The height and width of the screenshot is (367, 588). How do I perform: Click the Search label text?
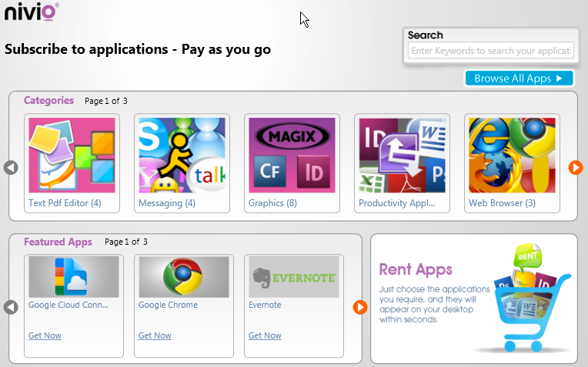point(426,35)
